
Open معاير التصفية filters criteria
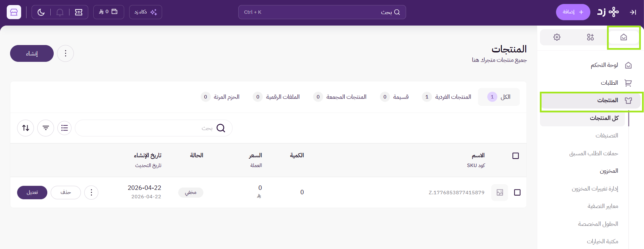click(603, 206)
